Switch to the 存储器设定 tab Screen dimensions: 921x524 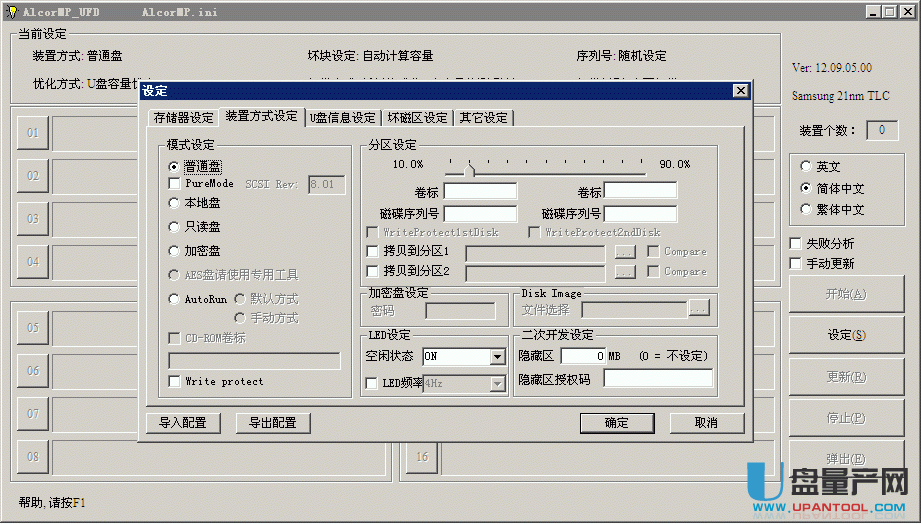coord(183,118)
